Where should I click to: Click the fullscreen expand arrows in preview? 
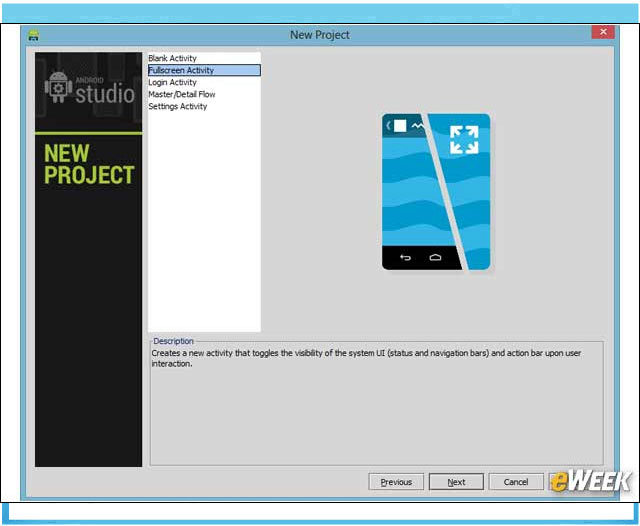(464, 140)
